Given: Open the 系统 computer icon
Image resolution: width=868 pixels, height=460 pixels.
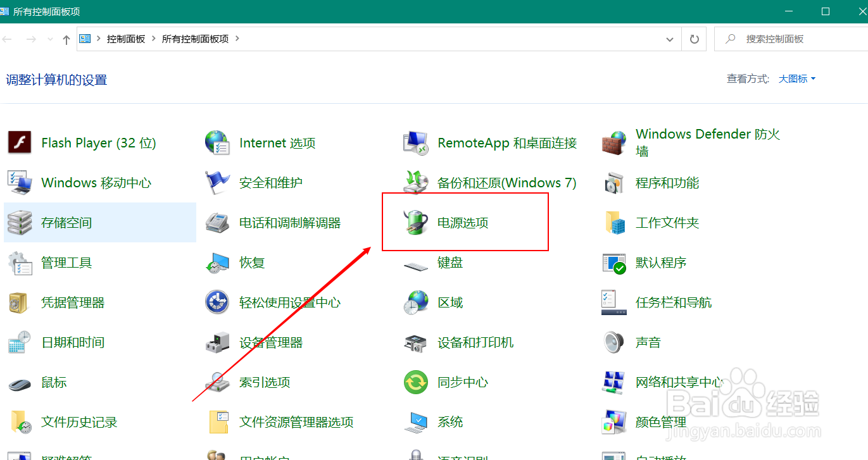Looking at the screenshot, I should (415, 422).
